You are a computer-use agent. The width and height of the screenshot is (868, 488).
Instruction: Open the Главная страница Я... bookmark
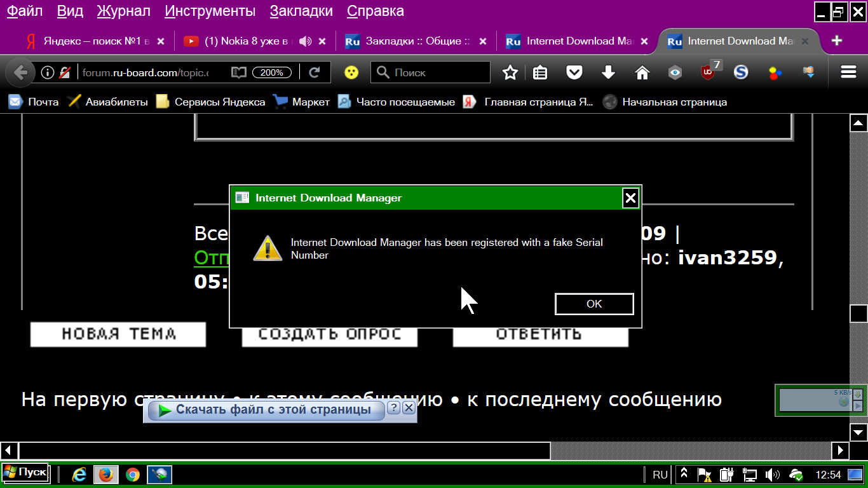(529, 102)
